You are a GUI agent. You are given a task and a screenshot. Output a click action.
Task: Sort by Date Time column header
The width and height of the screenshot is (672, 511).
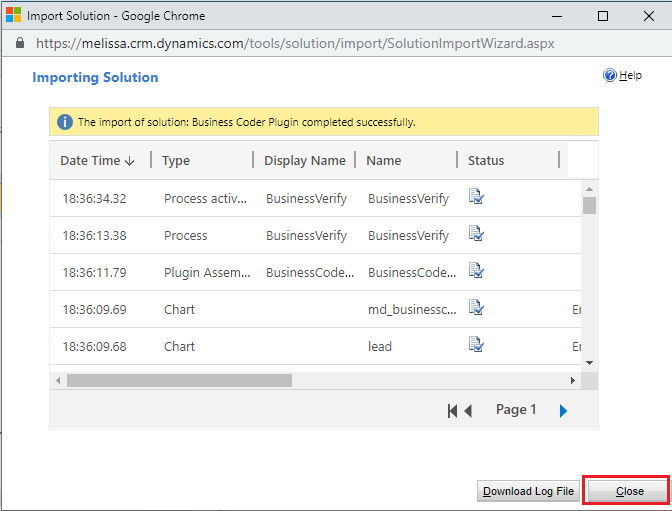click(x=97, y=160)
